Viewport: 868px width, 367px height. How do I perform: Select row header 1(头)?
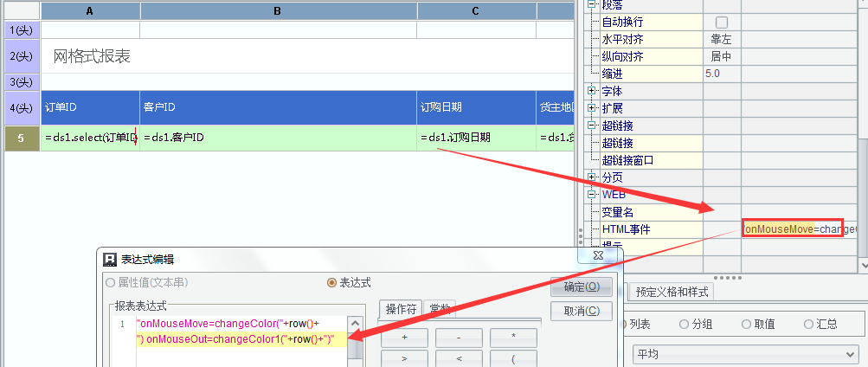click(x=23, y=30)
